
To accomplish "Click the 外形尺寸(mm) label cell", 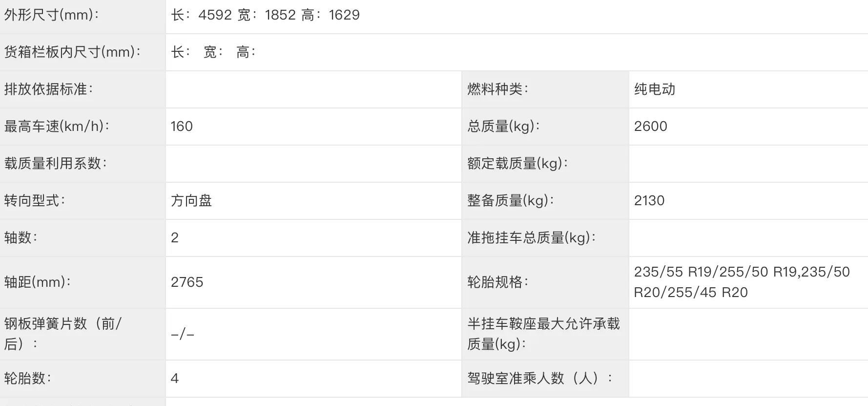I will click(83, 16).
